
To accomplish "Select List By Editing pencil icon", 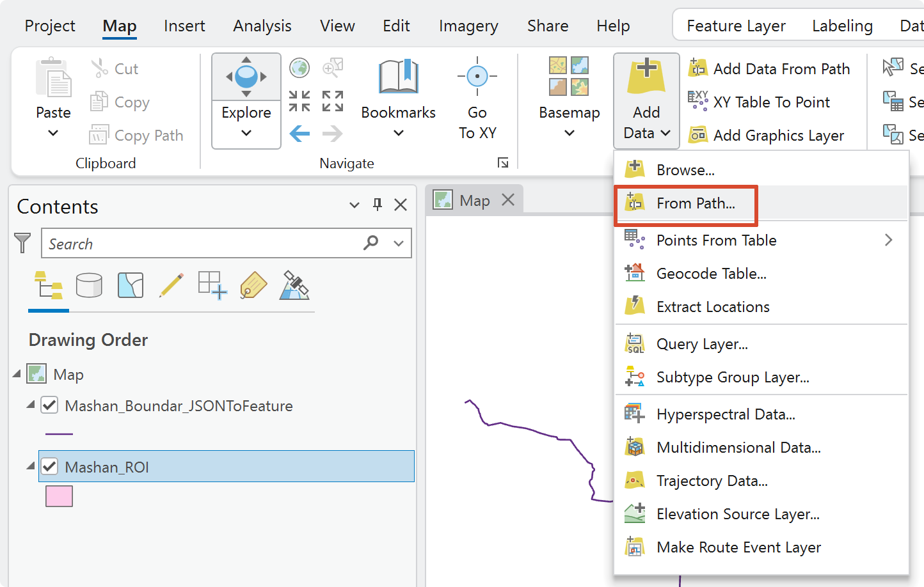I will pos(171,285).
